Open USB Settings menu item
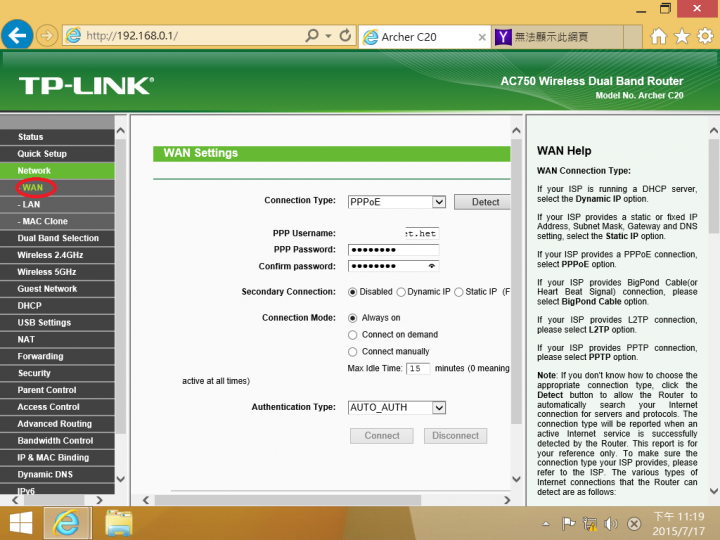This screenshot has width=720, height=540. click(x=57, y=323)
